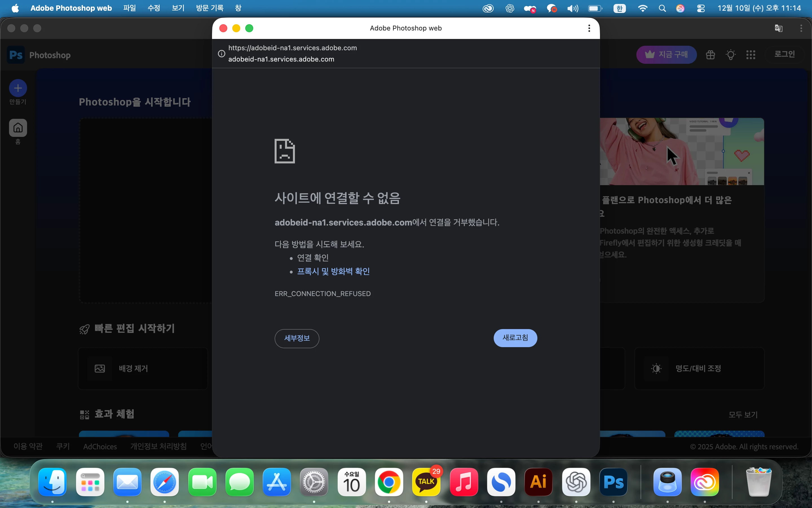
Task: Click the 세부정보 details button
Action: click(x=297, y=338)
